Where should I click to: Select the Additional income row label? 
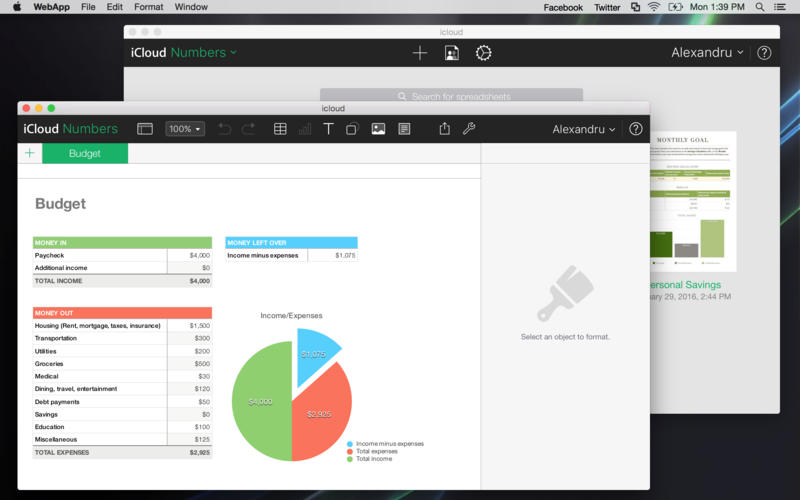[61, 268]
